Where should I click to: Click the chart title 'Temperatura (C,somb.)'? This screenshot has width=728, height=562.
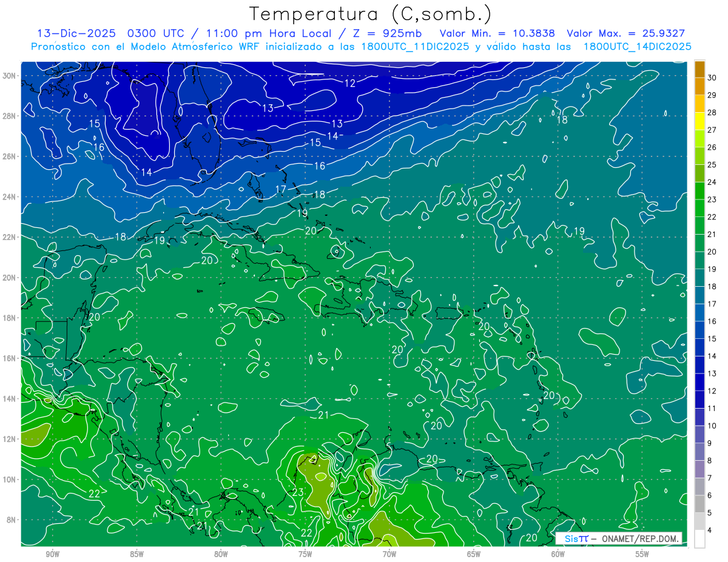coord(371,14)
